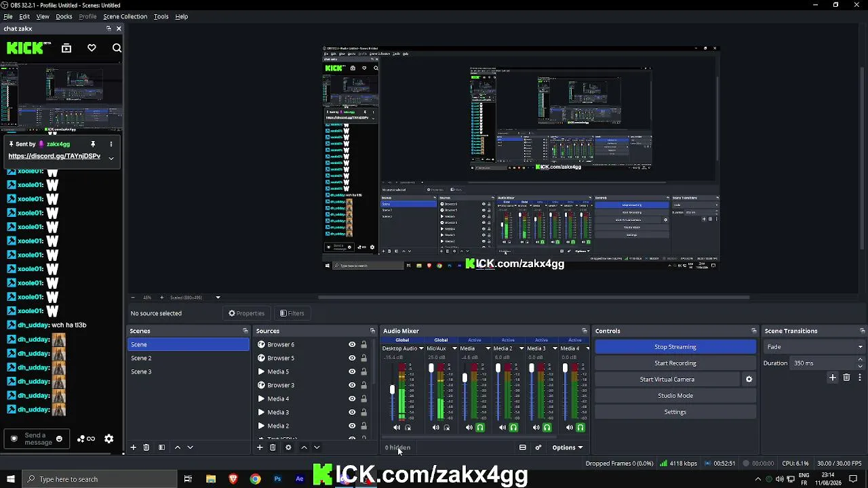Viewport: 868px width, 488px height.
Task: Remove selected source with trash icon
Action: (273, 447)
